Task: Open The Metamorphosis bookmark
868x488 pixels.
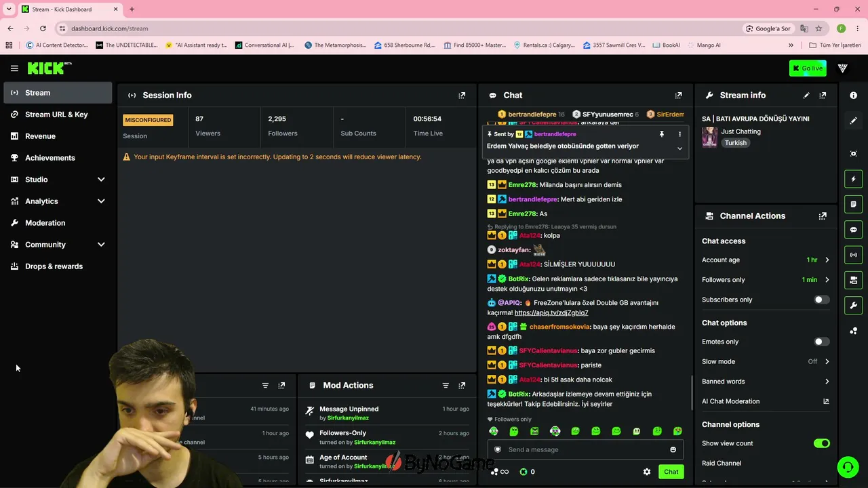Action: 335,45
